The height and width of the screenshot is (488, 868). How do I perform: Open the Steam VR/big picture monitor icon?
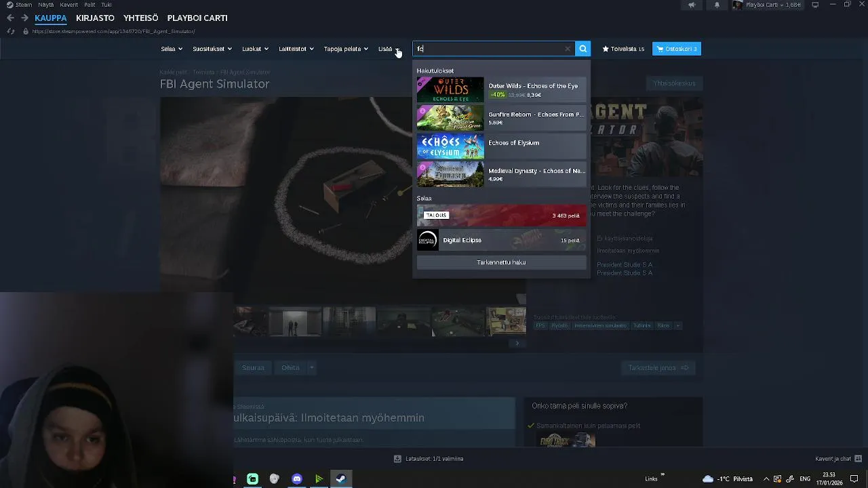click(815, 5)
